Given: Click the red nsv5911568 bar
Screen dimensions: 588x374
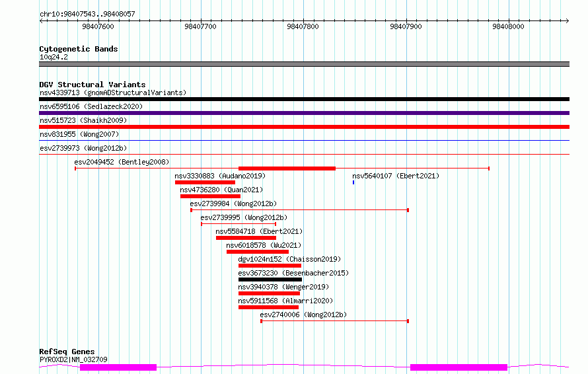Looking at the screenshot, I should [268, 307].
